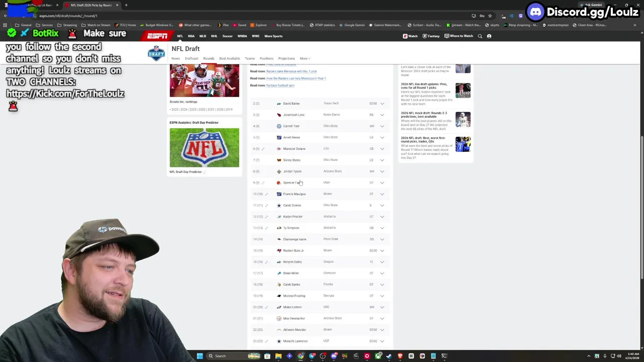Open the 2025 Scouts Inc. rankings link
644x362 pixels.
[x=174, y=110]
